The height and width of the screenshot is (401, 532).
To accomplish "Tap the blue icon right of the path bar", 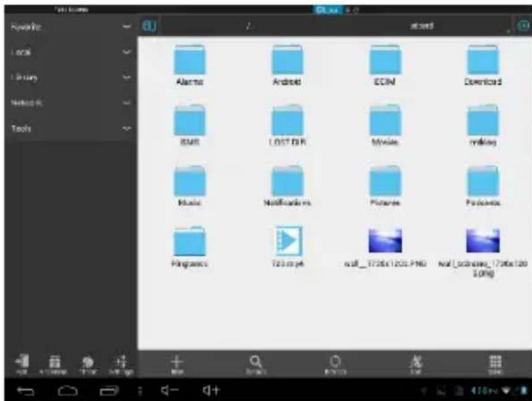I will click(x=523, y=26).
